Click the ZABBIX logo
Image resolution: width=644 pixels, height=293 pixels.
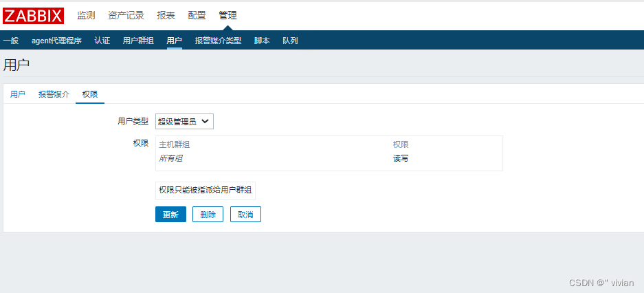(33, 16)
